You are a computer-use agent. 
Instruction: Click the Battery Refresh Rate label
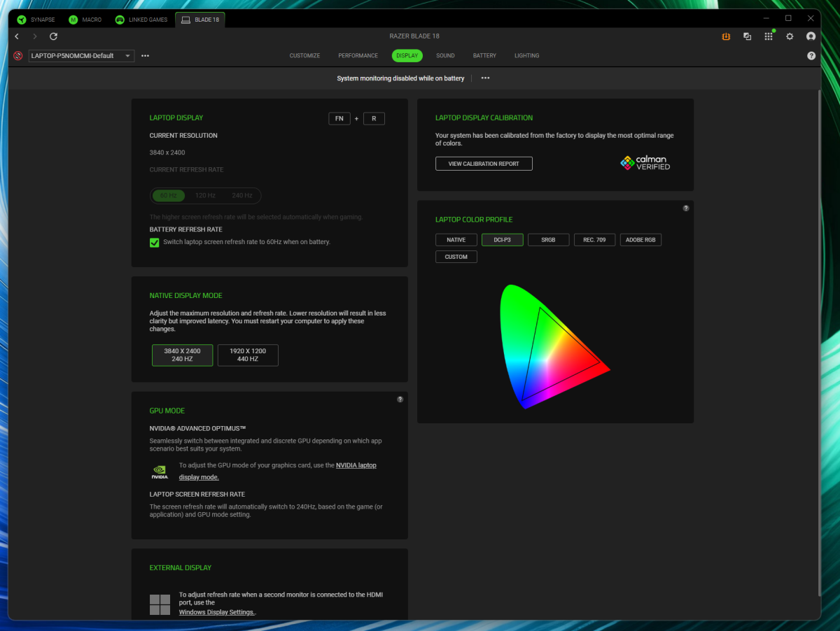pos(186,229)
